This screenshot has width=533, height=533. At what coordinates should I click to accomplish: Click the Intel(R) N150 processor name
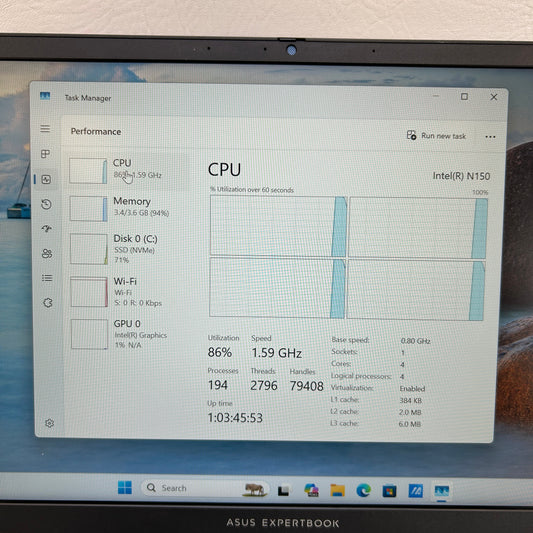(461, 176)
